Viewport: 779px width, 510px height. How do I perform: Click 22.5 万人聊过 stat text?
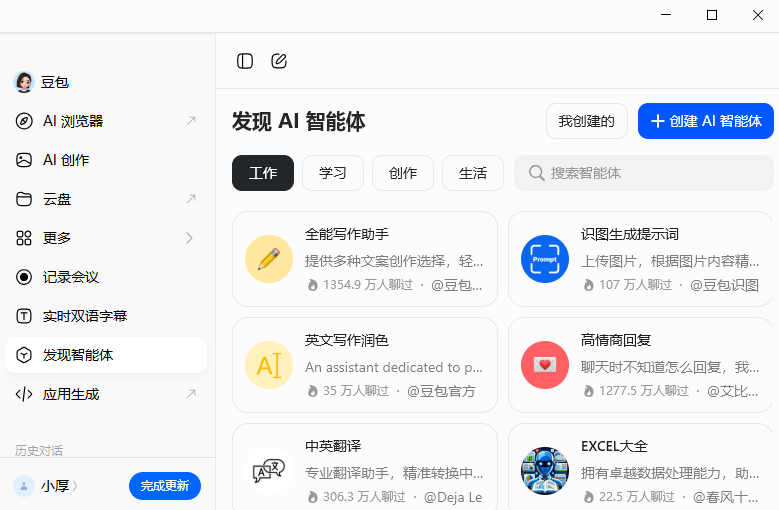(x=637, y=497)
